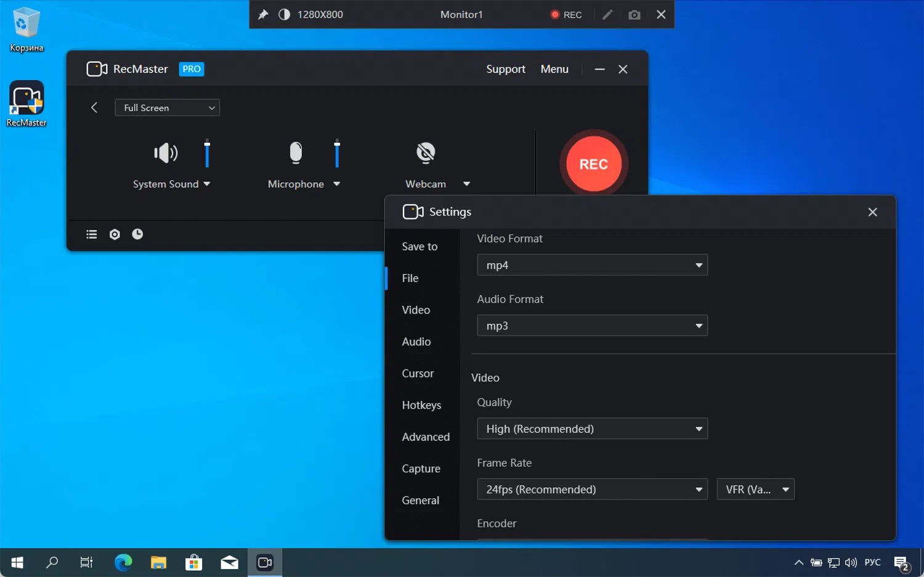Pin the floating recording toolbar
This screenshot has width=924, height=577.
pyautogui.click(x=262, y=14)
